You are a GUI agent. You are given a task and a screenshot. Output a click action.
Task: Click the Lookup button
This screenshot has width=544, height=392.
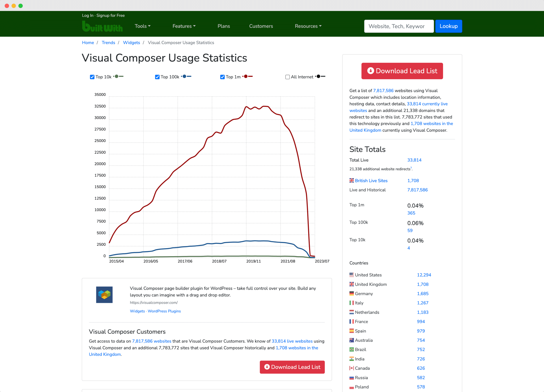point(449,26)
